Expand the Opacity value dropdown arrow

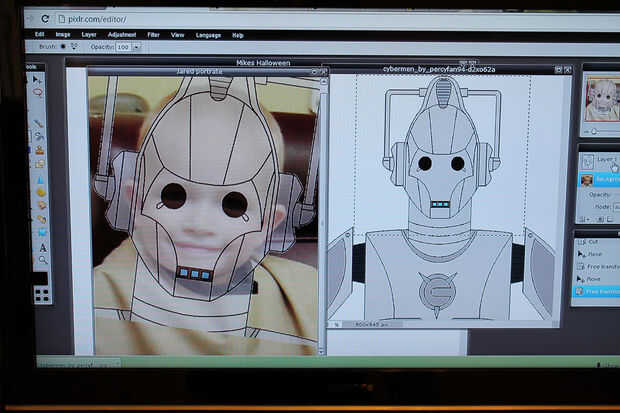136,47
